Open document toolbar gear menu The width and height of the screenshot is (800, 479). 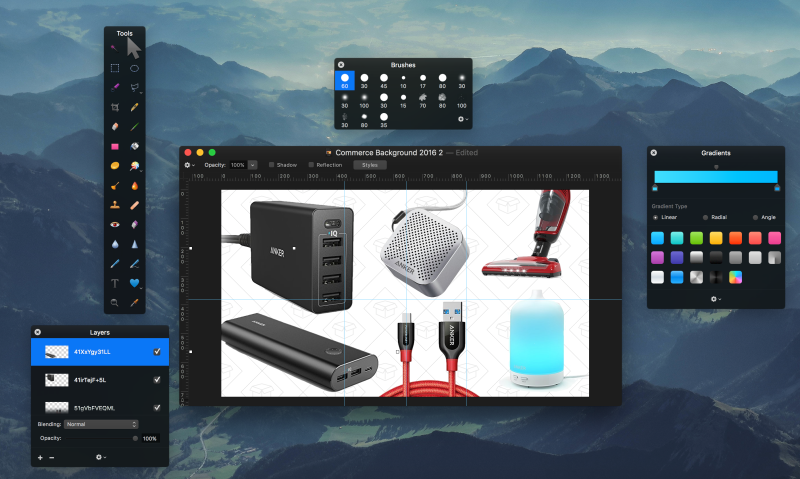[x=189, y=165]
